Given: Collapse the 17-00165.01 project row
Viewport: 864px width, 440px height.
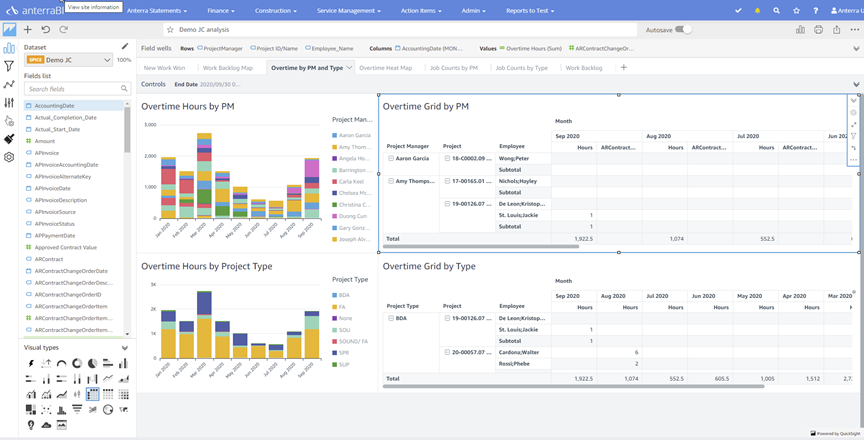Looking at the screenshot, I should click(447, 181).
